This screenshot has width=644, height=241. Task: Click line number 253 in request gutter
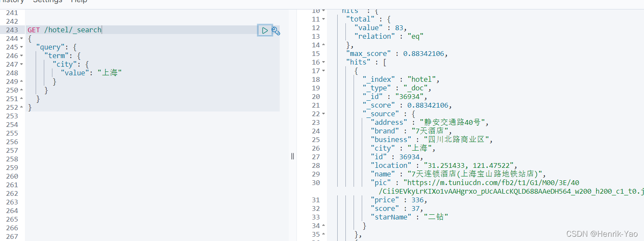(12, 116)
